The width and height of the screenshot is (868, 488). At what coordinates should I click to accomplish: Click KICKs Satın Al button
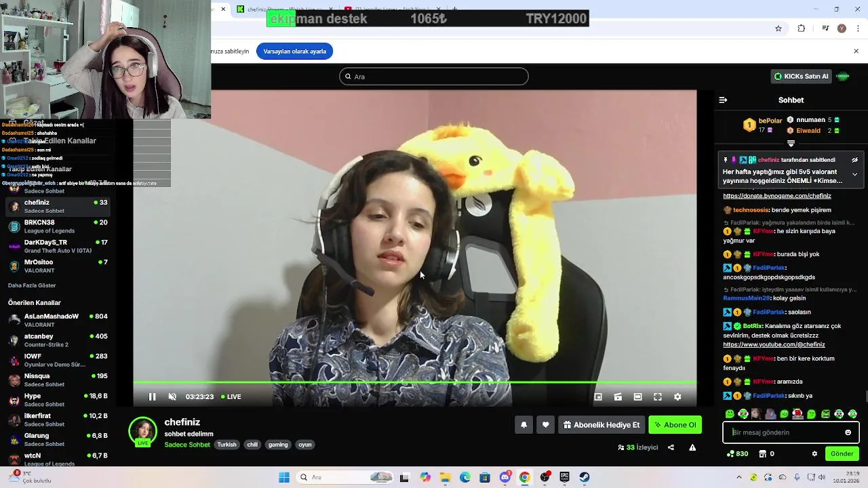(801, 77)
